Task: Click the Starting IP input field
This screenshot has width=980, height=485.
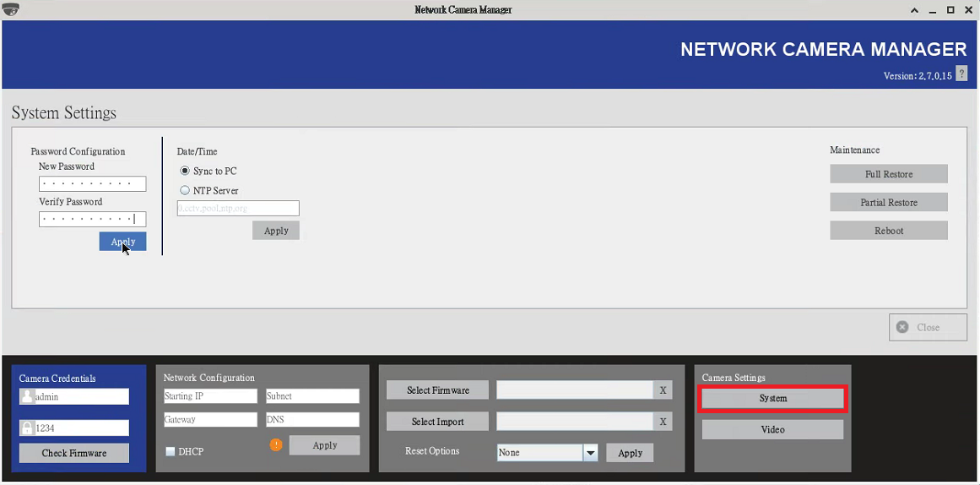Action: tap(209, 396)
